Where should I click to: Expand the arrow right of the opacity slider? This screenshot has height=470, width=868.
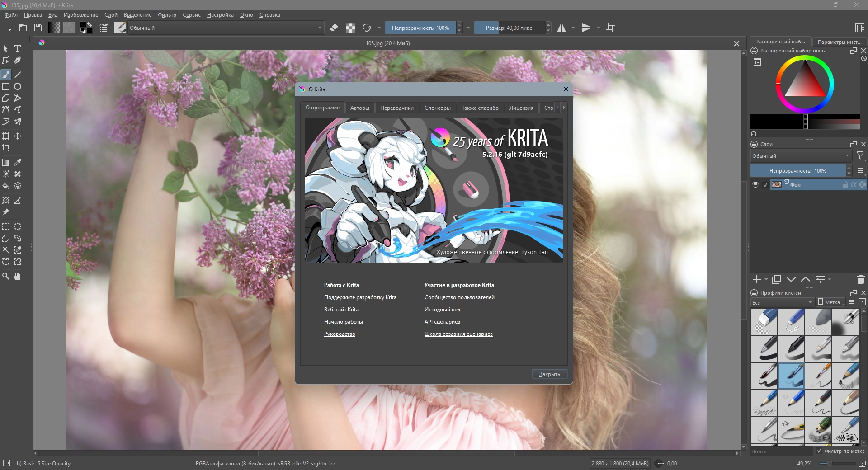coord(468,28)
